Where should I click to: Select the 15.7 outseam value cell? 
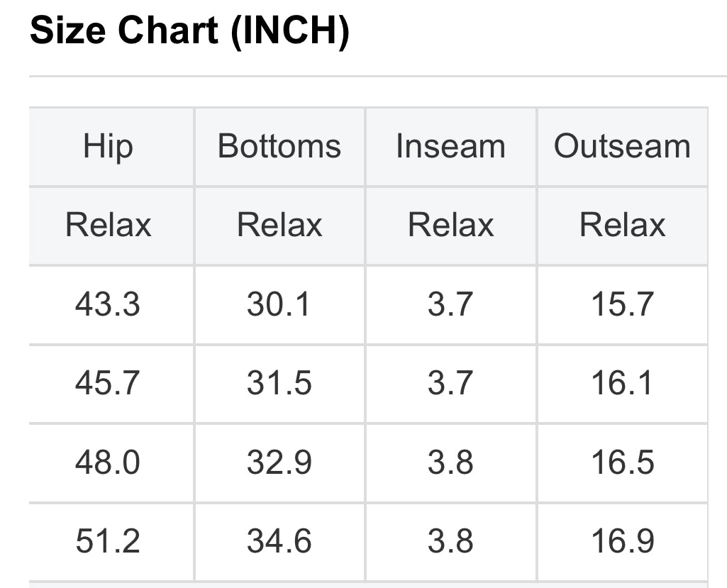coord(622,305)
